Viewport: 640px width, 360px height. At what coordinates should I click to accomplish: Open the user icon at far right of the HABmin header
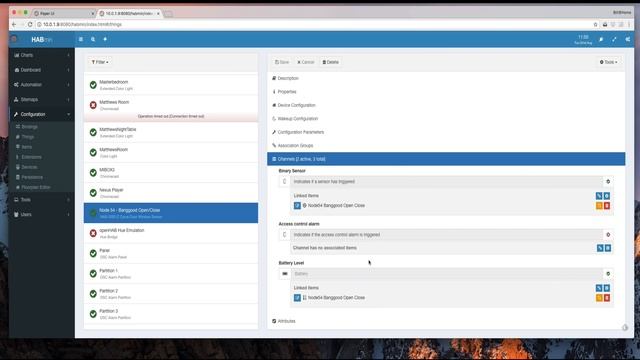click(627, 39)
